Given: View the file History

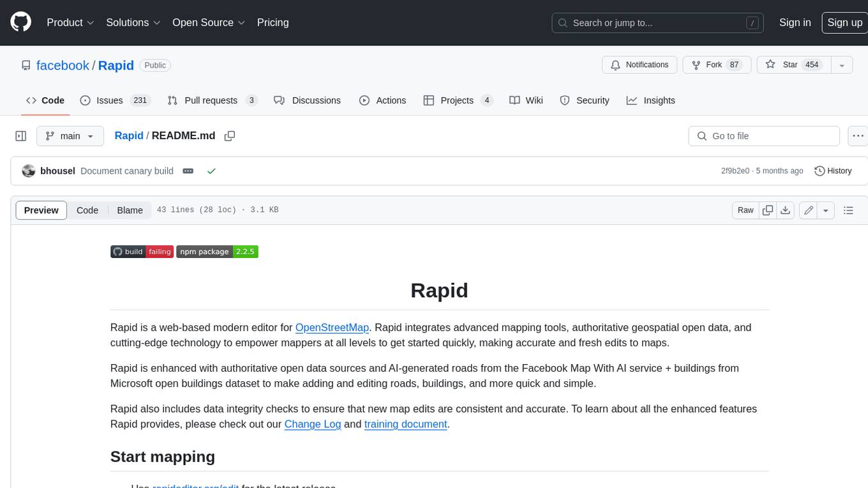Looking at the screenshot, I should pos(833,171).
